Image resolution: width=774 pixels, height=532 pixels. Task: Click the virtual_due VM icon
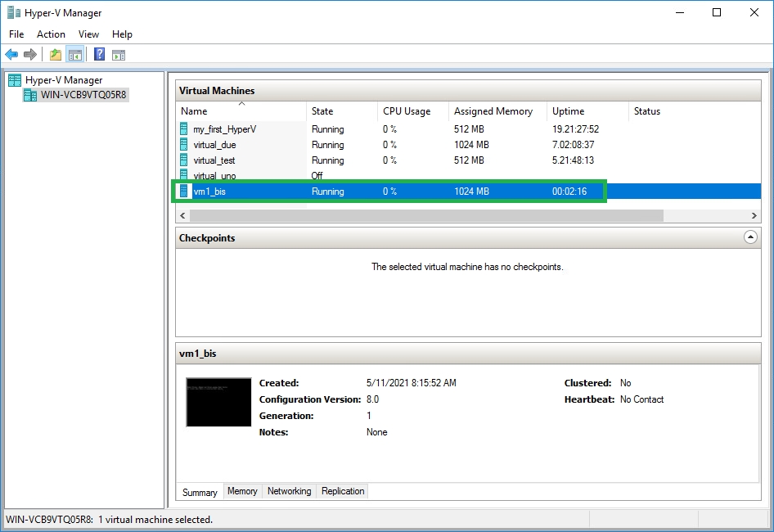pos(184,145)
